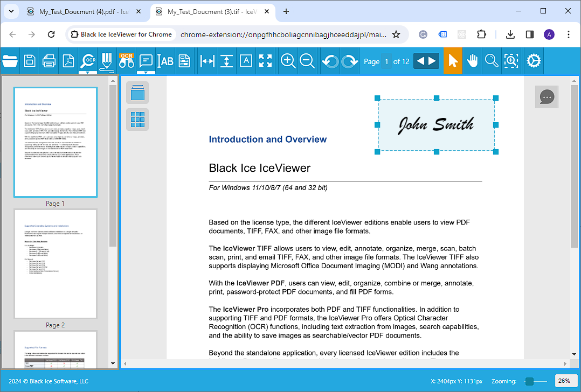Screen dimensions: 581x392
Task: Click the actual size A icon
Action: tap(246, 61)
